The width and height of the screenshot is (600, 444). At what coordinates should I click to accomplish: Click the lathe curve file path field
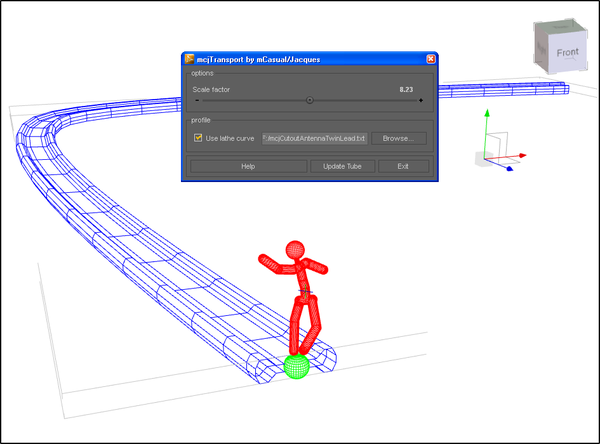(315, 138)
